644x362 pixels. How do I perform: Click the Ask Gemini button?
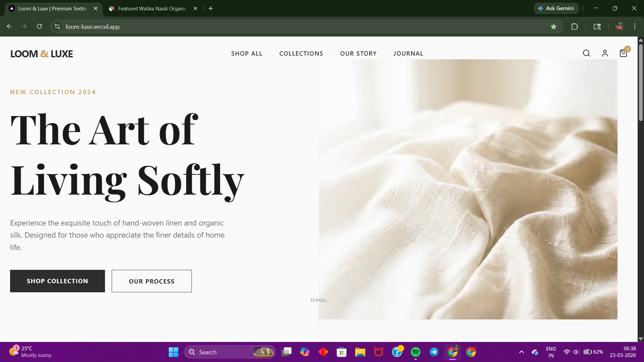(556, 8)
